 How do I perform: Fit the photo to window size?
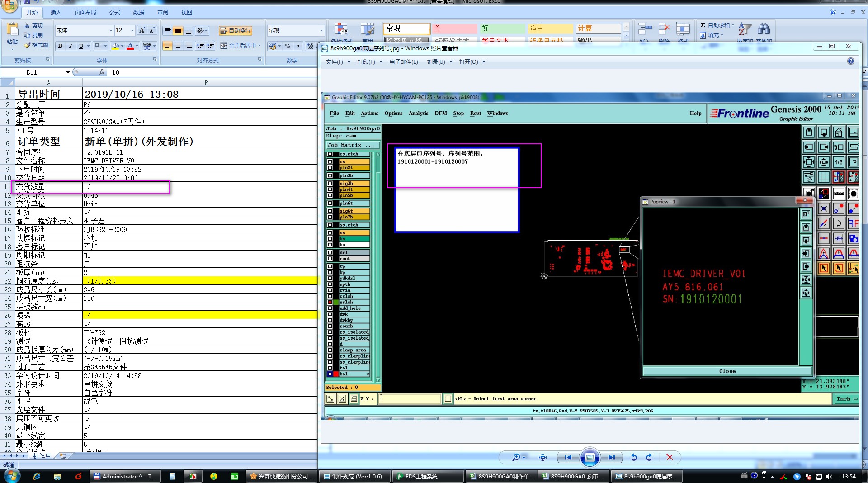point(542,457)
